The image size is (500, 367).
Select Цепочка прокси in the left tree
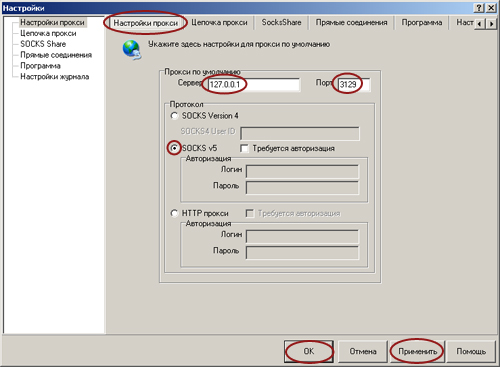coord(48,33)
